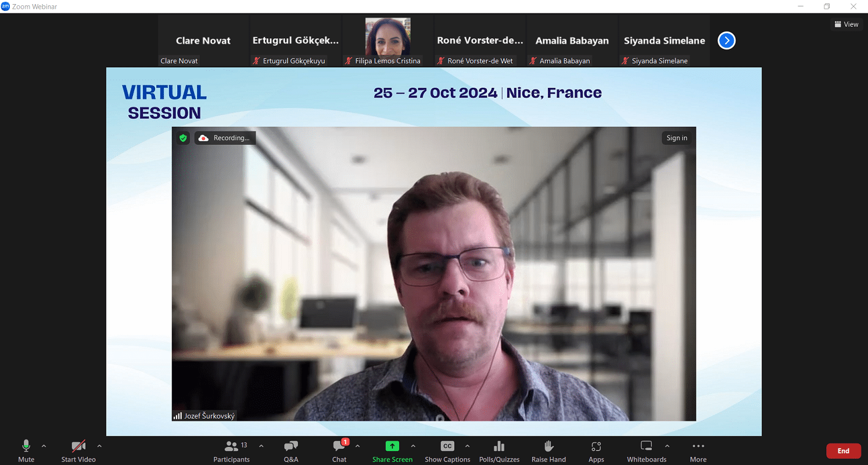868x465 pixels.
Task: Expand Share Screen options arrow
Action: point(413,446)
